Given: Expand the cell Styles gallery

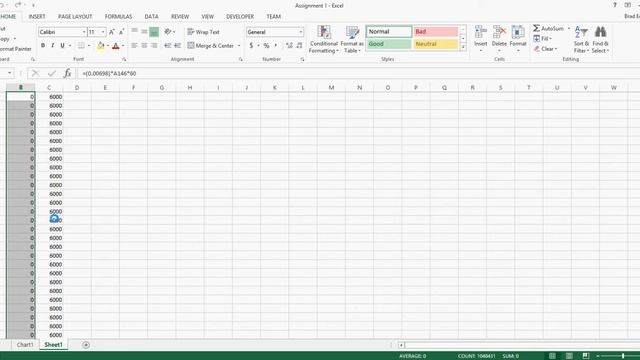Looking at the screenshot, I should pos(463,47).
